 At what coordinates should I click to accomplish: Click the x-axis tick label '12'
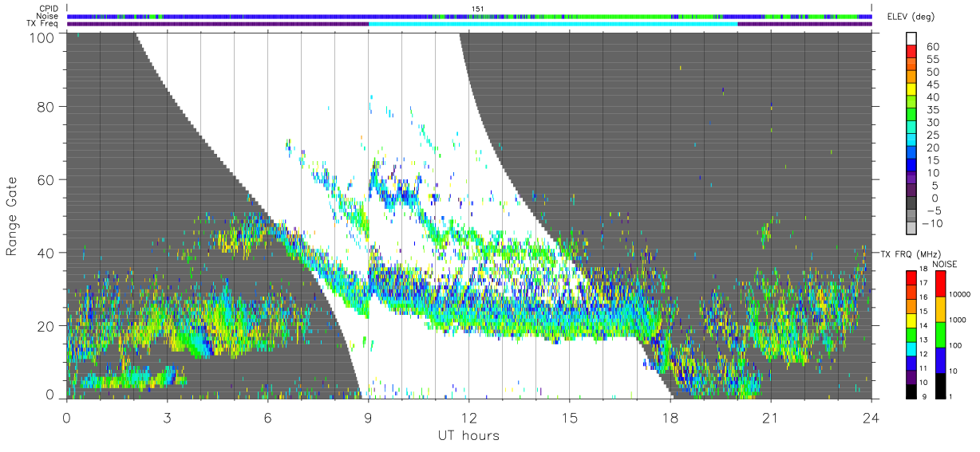click(x=468, y=417)
